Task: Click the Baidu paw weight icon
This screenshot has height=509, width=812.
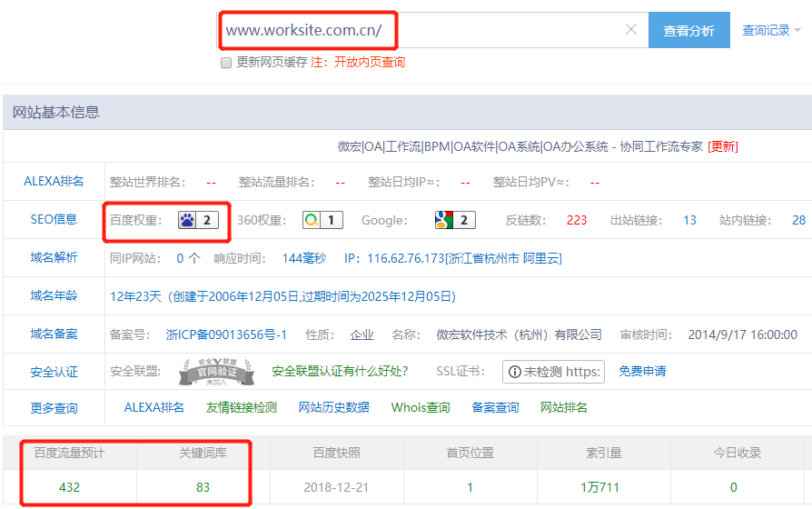Action: point(187,220)
